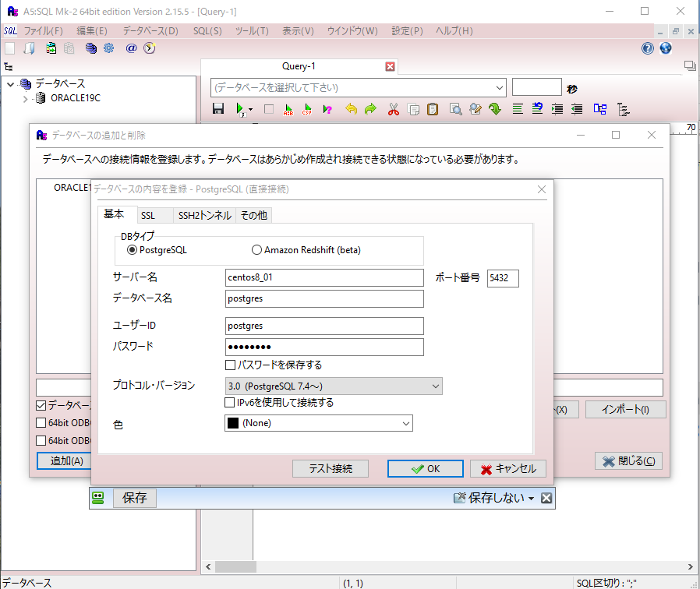This screenshot has height=589, width=700.
Task: Open the blue gear settings icon
Action: [109, 48]
